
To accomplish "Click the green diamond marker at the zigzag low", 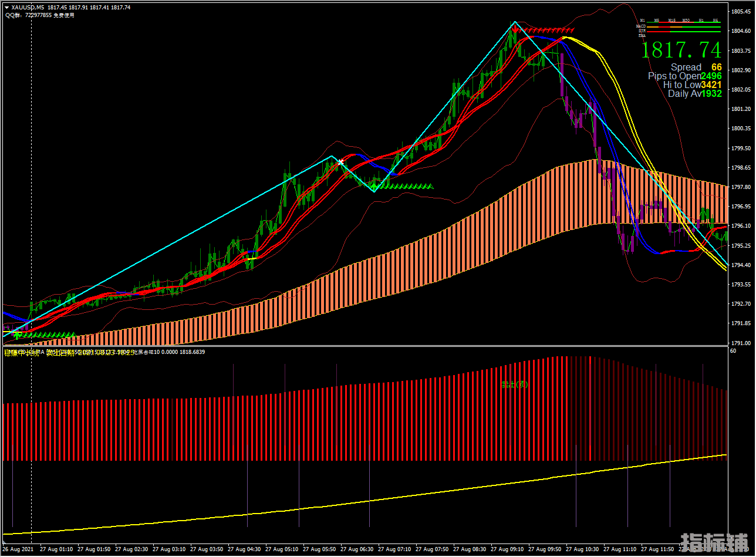I will tap(374, 187).
